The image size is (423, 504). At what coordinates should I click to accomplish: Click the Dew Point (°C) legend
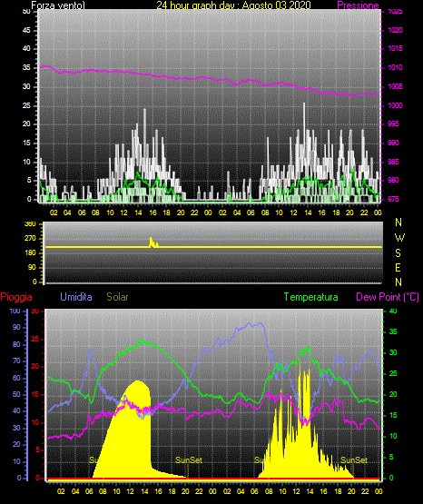(x=388, y=297)
